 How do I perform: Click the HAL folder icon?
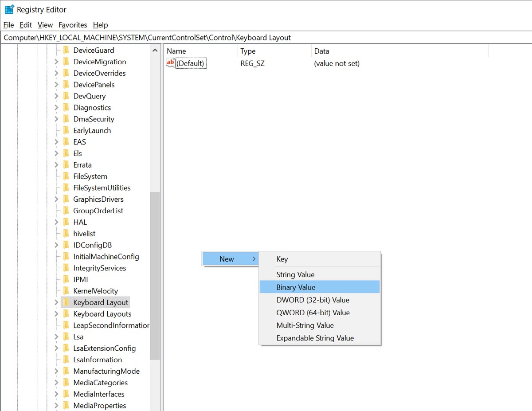pyautogui.click(x=66, y=222)
